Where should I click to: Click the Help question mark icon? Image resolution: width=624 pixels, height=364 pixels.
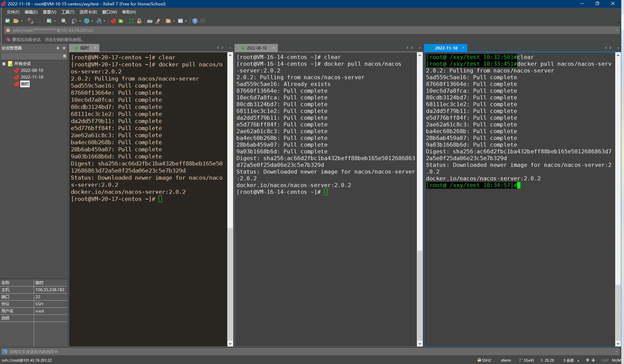tap(195, 21)
